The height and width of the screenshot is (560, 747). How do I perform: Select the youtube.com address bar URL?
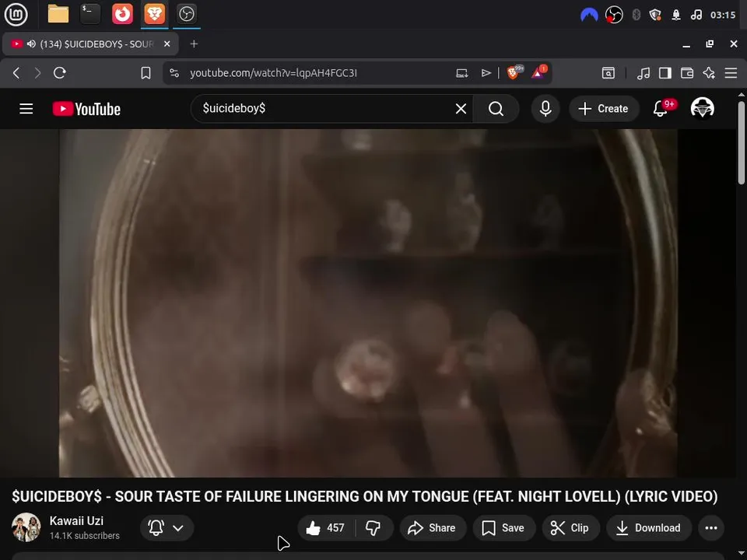click(x=273, y=73)
